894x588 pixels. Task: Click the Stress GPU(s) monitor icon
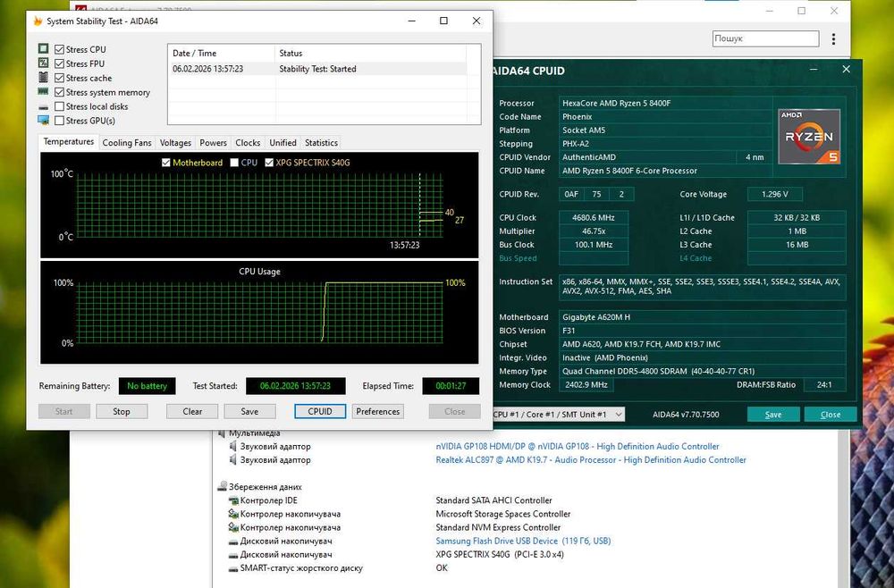click(43, 121)
